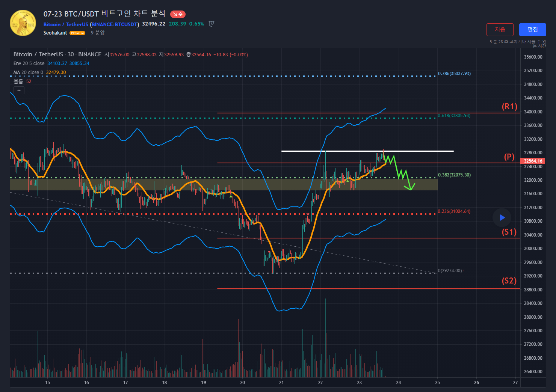Click the MA 20 close indicator legend

[28, 72]
